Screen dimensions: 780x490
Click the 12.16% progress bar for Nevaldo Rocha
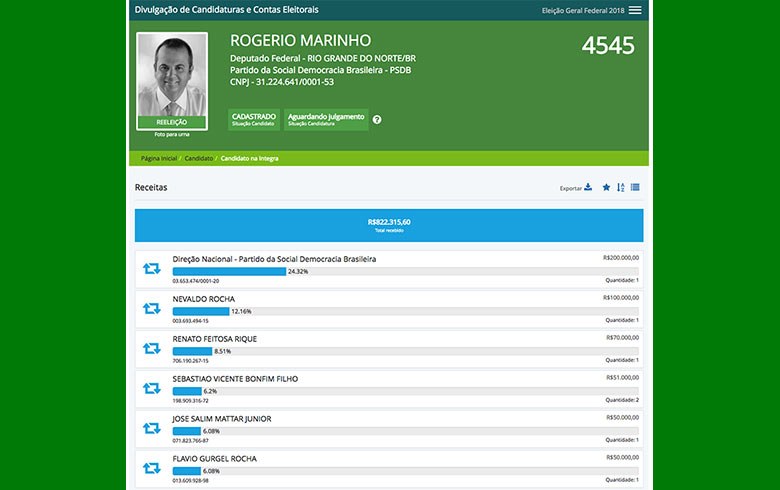pos(405,311)
